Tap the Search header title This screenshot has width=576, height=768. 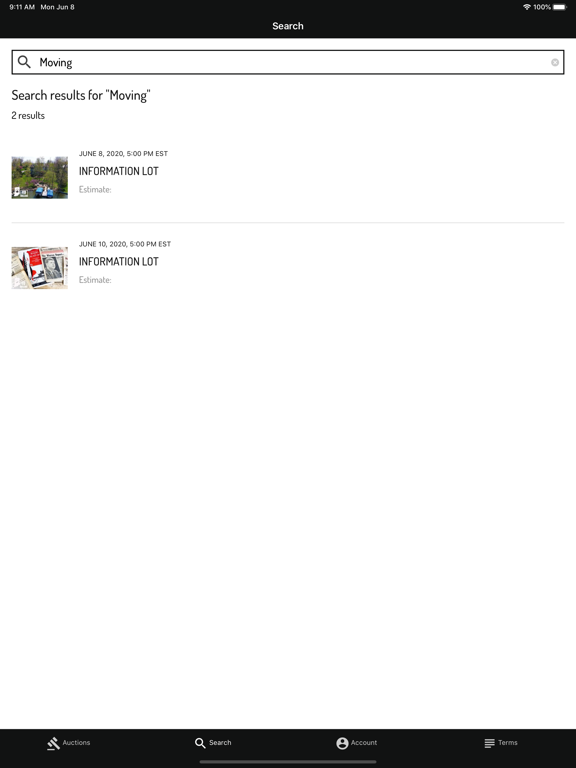[288, 26]
